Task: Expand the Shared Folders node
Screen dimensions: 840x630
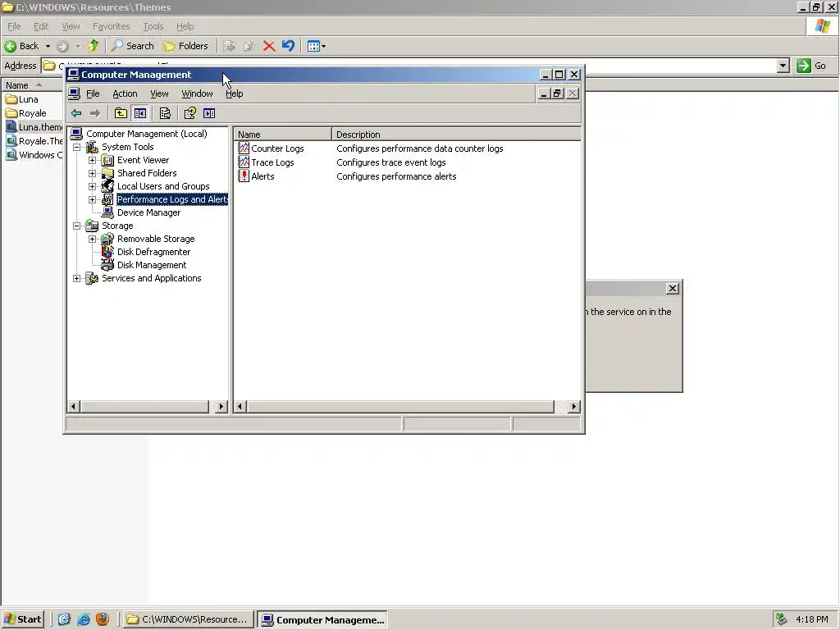Action: coord(92,173)
